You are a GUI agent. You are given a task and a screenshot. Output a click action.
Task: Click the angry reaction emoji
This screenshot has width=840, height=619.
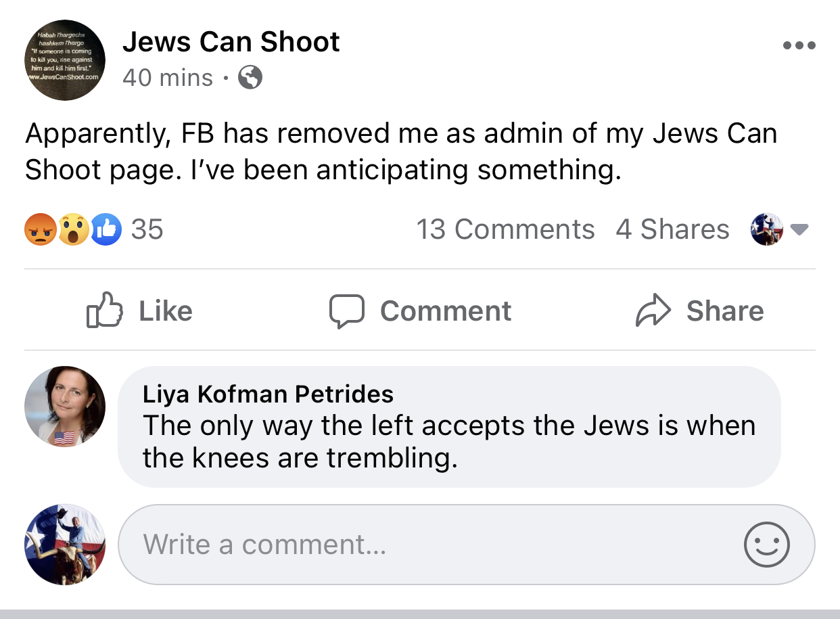[x=40, y=230]
